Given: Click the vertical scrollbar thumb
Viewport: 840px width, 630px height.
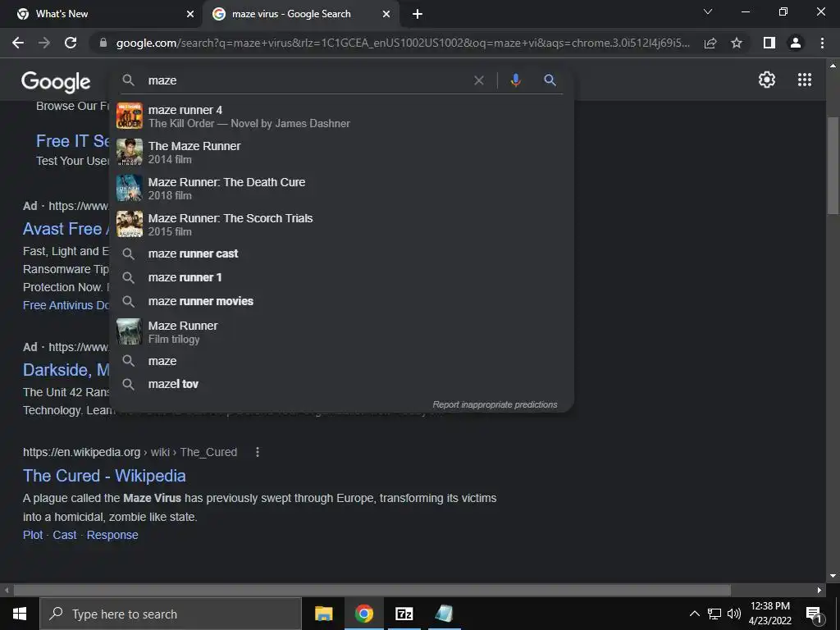Looking at the screenshot, I should click(x=833, y=166).
